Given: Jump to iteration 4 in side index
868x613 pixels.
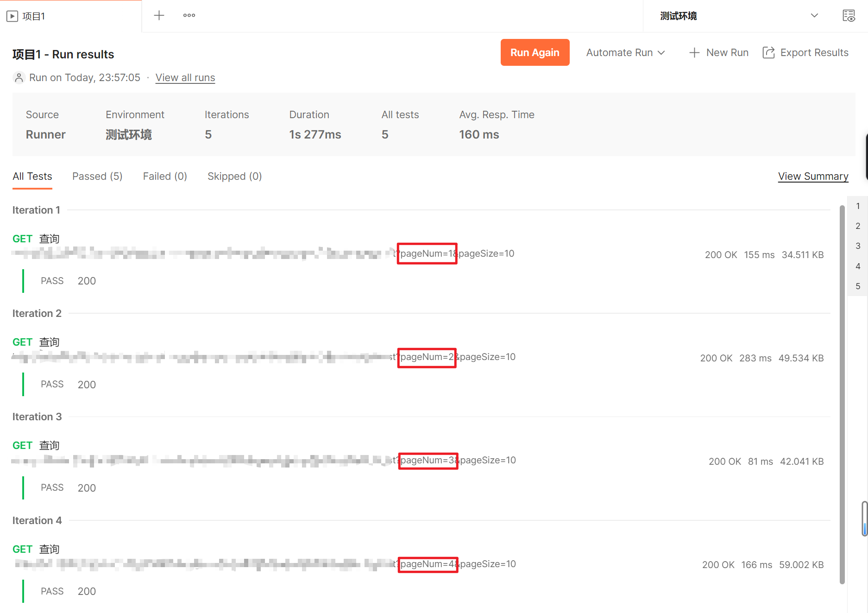Looking at the screenshot, I should (x=858, y=266).
